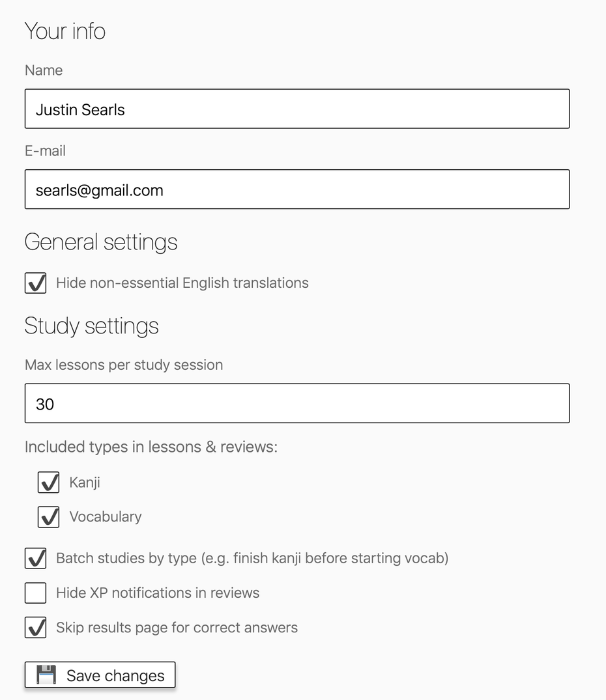Click the floppy disk icon on Save changes
606x700 pixels.
tap(46, 675)
